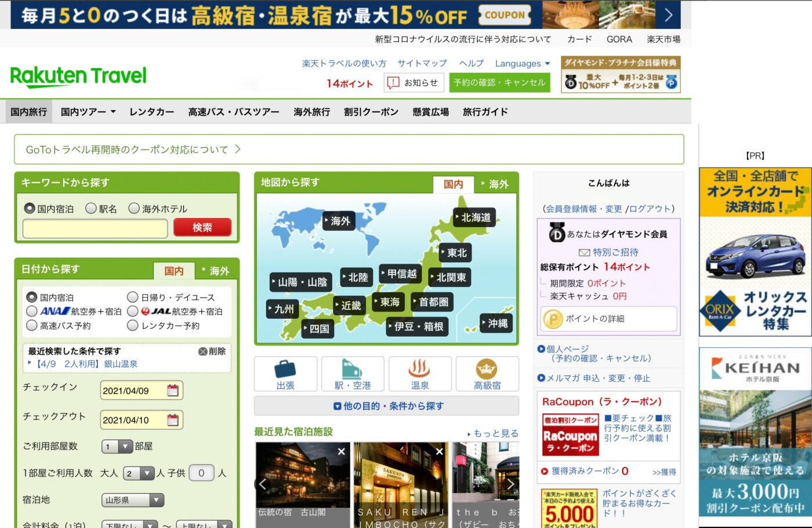Open the ご利用部屋数 room count dropdown
The image size is (812, 528).
[118, 446]
